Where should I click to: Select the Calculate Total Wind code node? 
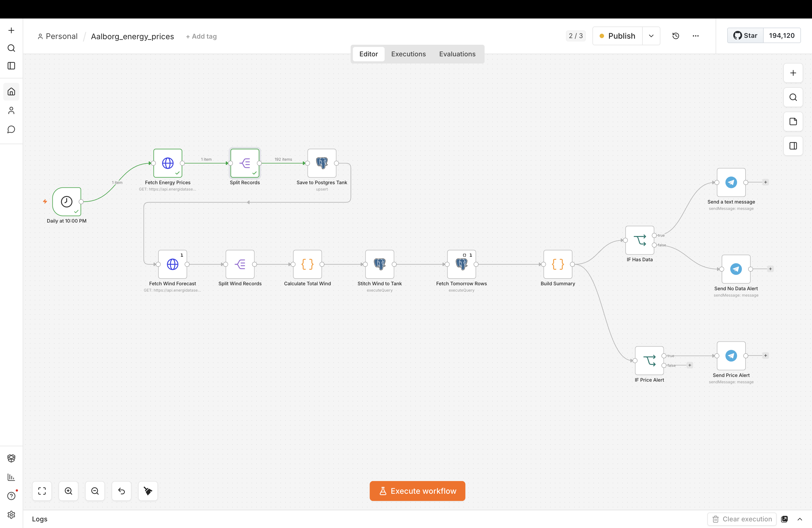click(x=307, y=264)
